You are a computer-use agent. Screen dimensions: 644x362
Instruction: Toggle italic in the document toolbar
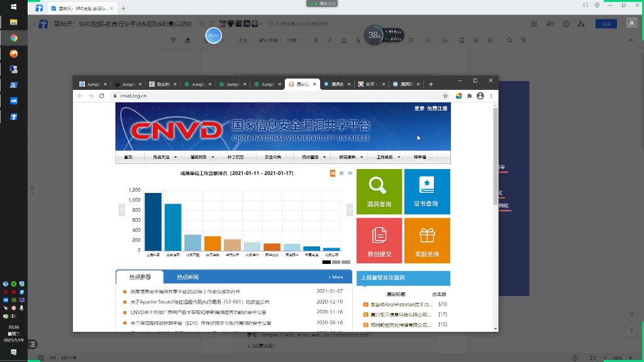[330, 40]
